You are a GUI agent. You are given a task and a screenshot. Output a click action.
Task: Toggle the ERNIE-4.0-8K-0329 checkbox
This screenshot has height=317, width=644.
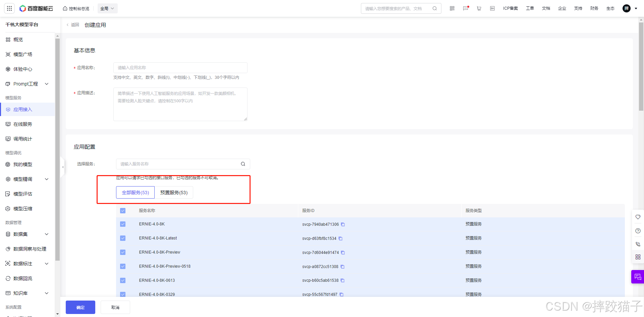click(123, 295)
